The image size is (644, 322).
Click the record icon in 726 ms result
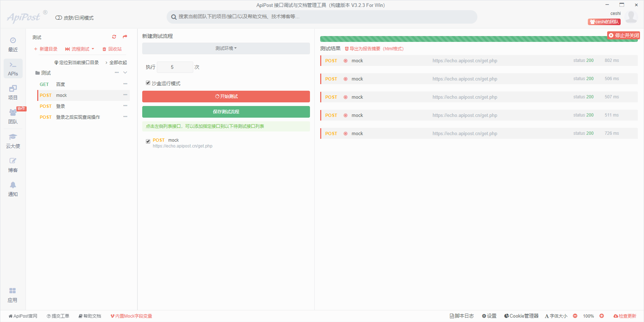pos(345,134)
